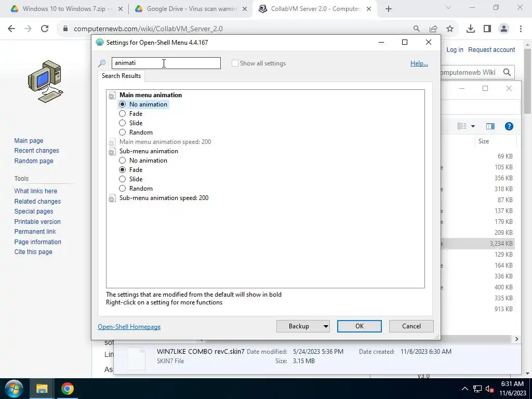This screenshot has height=399, width=532.
Task: Click the Sub-menu animation setting icon
Action: 112,152
